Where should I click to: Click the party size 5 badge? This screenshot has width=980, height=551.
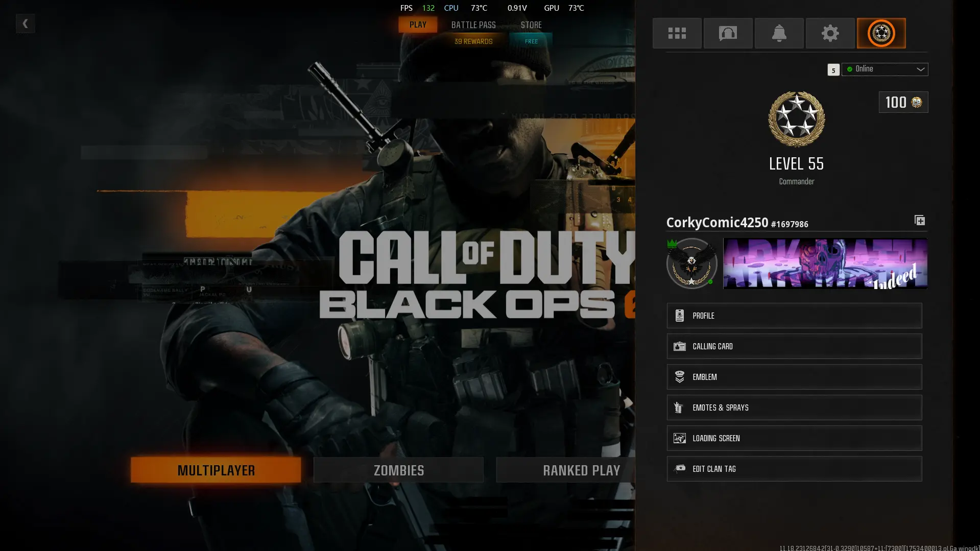tap(833, 70)
